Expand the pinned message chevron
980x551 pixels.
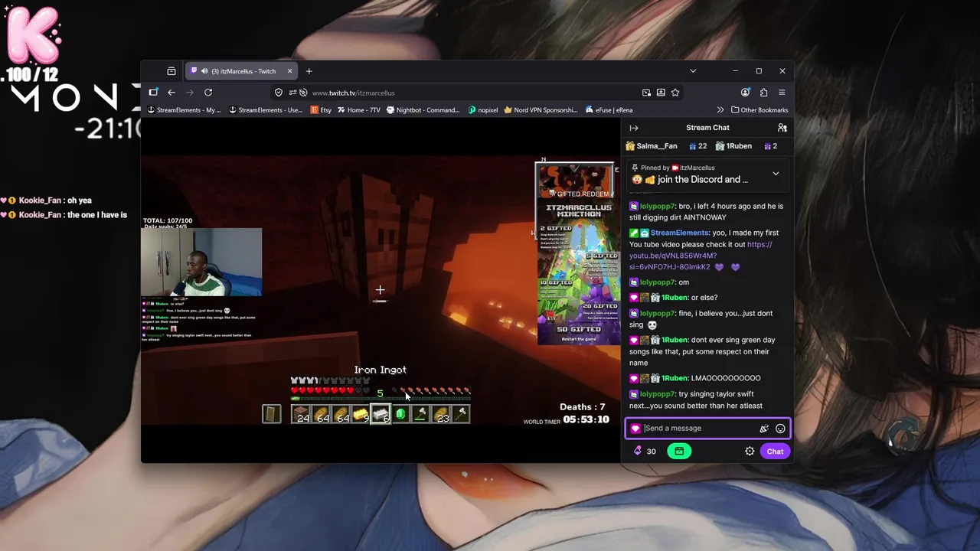pyautogui.click(x=776, y=174)
